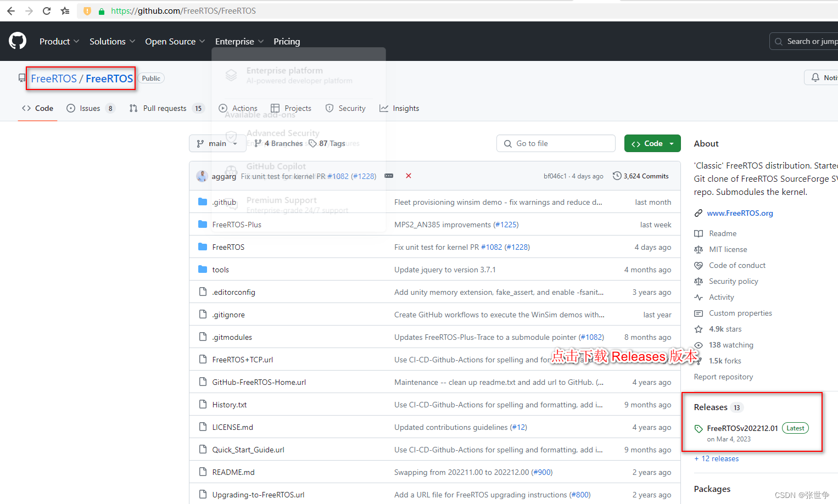
Task: Click the Search or jump to field
Action: [804, 42]
